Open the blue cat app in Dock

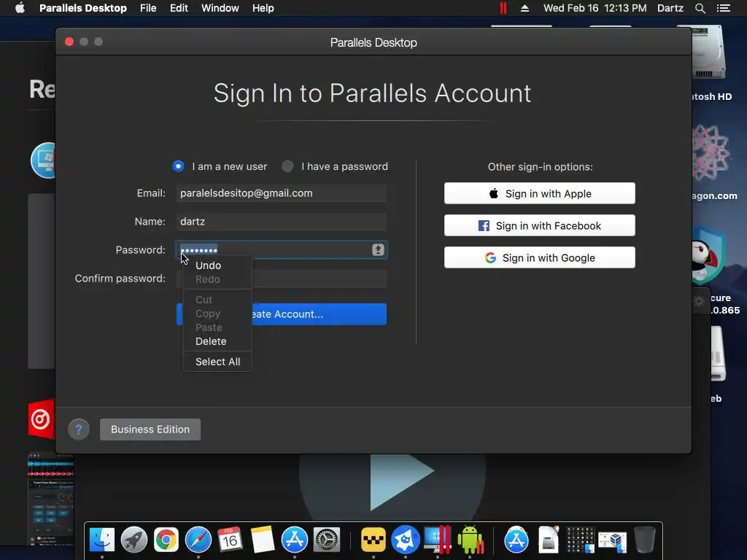pos(406,540)
